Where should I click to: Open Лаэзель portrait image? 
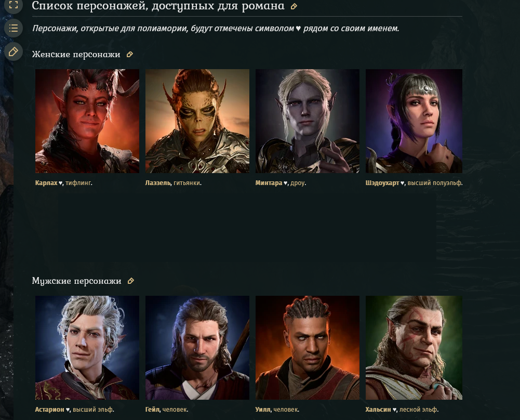[x=197, y=121]
